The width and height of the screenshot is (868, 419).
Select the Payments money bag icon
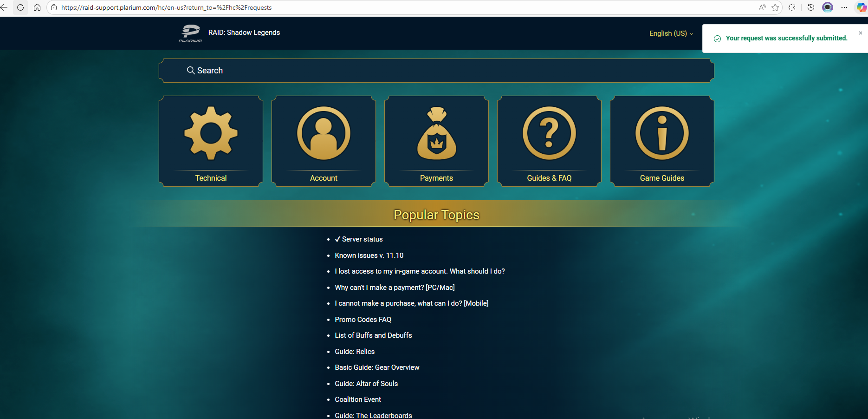436,134
